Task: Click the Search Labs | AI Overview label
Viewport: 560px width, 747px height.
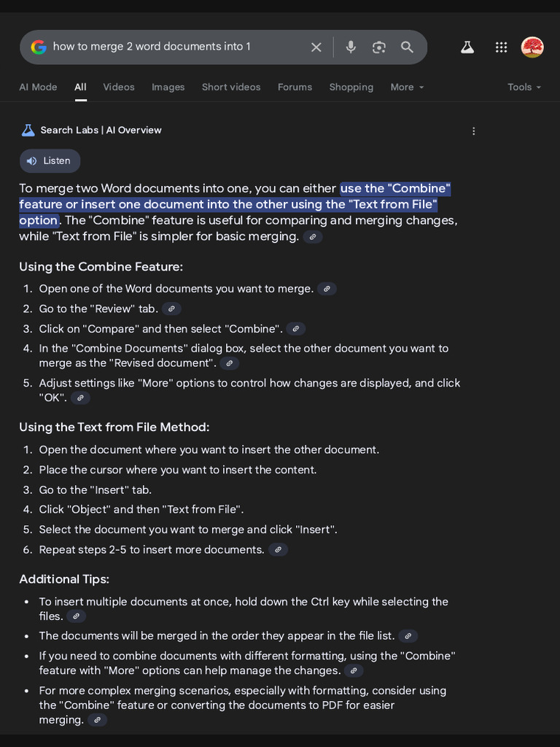Action: click(x=101, y=131)
